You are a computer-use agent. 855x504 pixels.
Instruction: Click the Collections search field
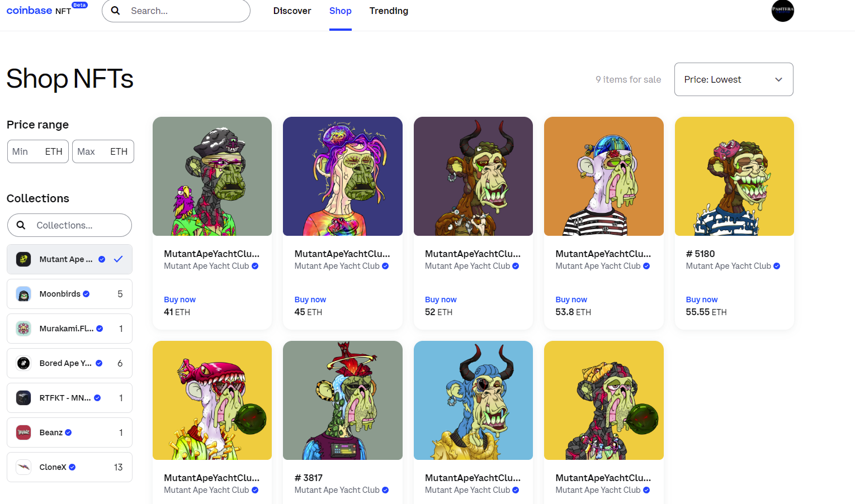(69, 225)
